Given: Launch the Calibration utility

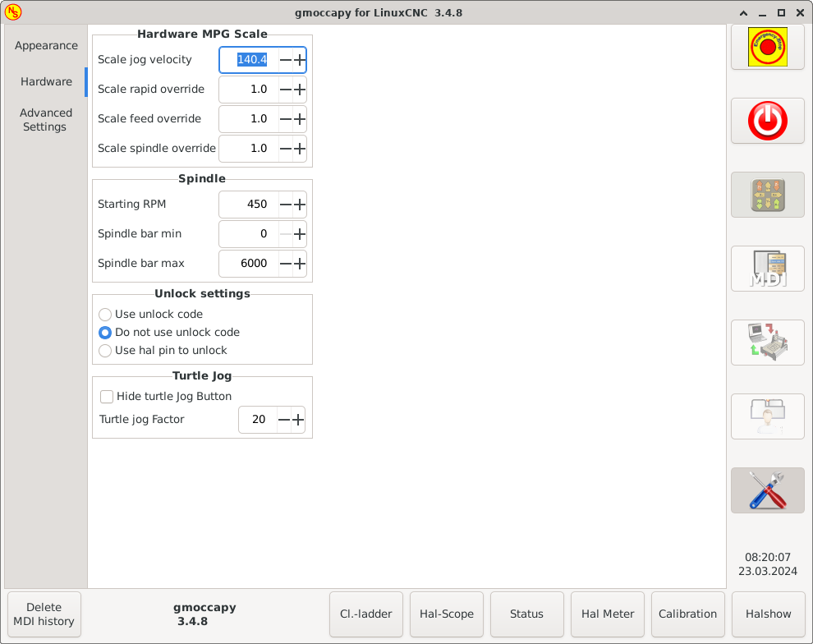Looking at the screenshot, I should tap(688, 614).
